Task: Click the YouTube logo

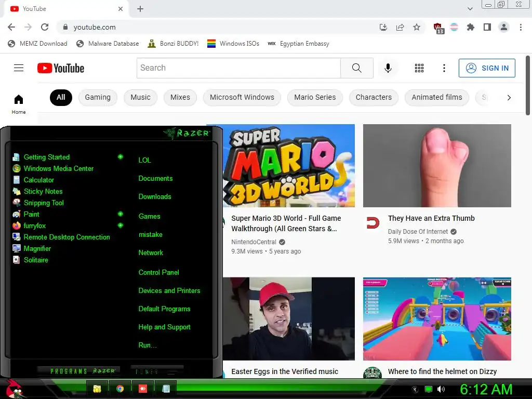Action: 61,68
